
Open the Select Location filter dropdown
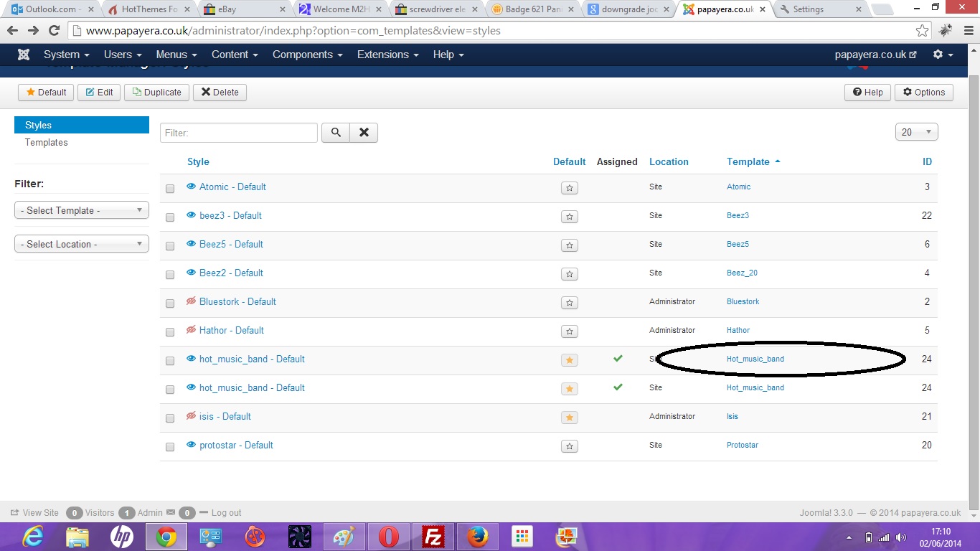[x=82, y=244]
